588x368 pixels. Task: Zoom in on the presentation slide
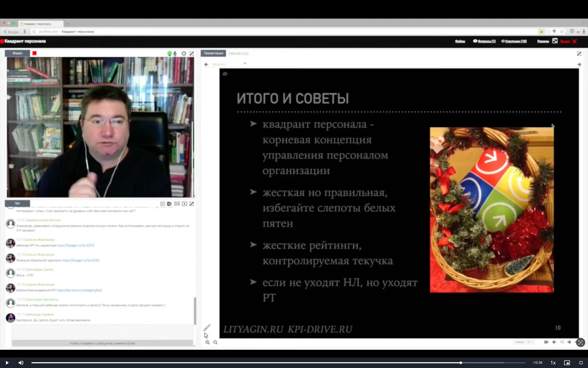click(207, 342)
